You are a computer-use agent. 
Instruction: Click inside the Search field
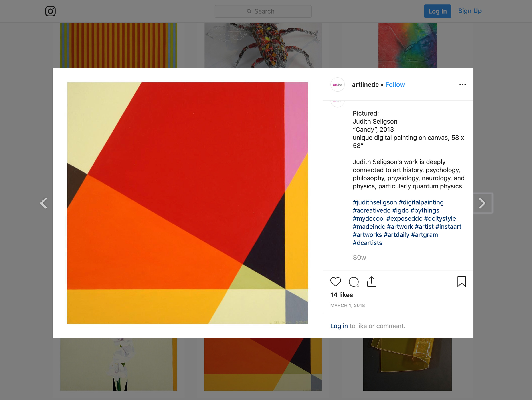coord(263,11)
